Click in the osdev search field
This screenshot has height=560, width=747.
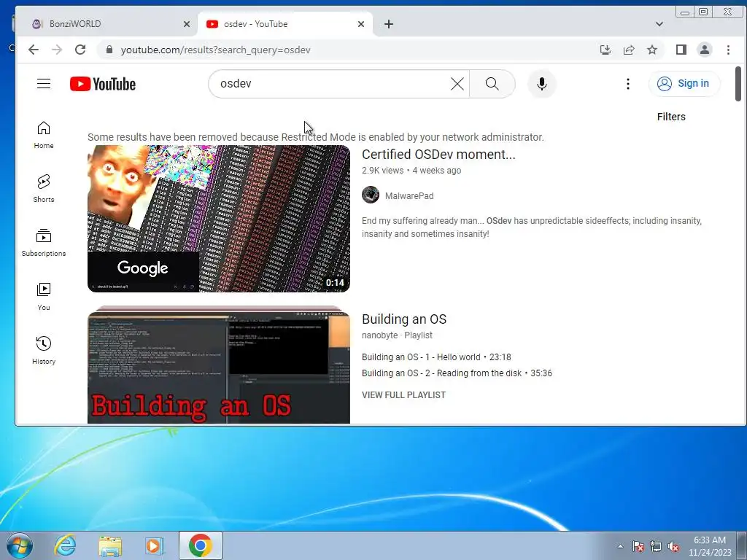pyautogui.click(x=333, y=84)
